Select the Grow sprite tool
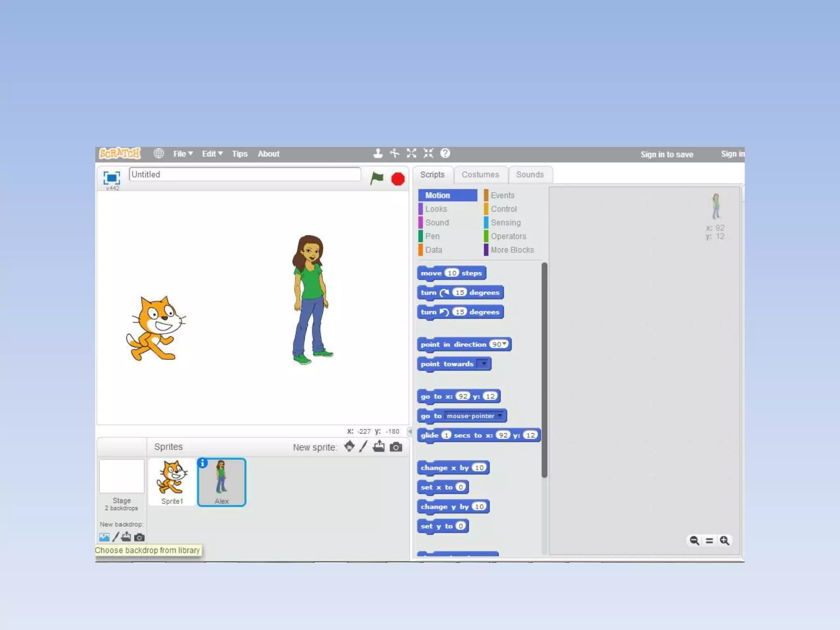Image resolution: width=840 pixels, height=630 pixels. tap(411, 153)
